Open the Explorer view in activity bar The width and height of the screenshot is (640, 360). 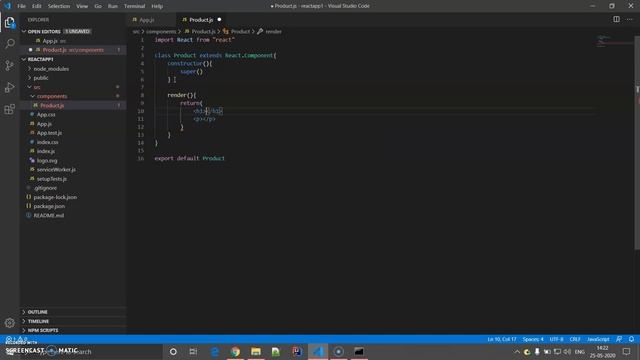tap(10, 22)
